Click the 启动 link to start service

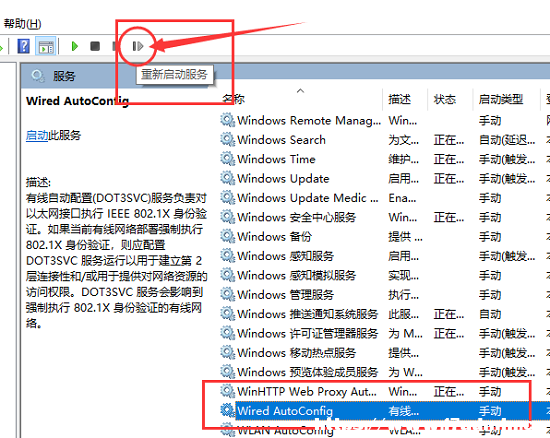[x=37, y=135]
